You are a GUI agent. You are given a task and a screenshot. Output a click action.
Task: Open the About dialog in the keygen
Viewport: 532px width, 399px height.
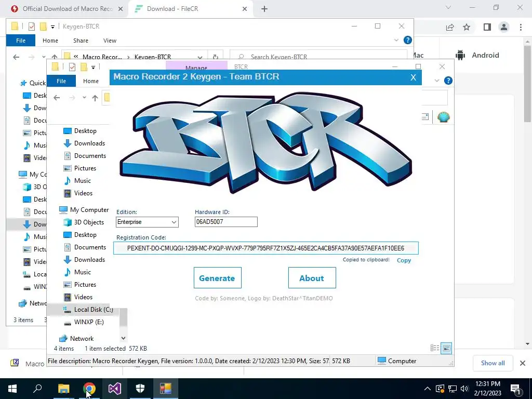(312, 278)
